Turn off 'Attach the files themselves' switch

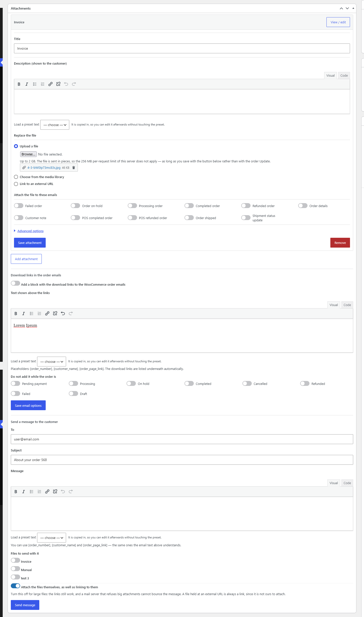(15, 586)
